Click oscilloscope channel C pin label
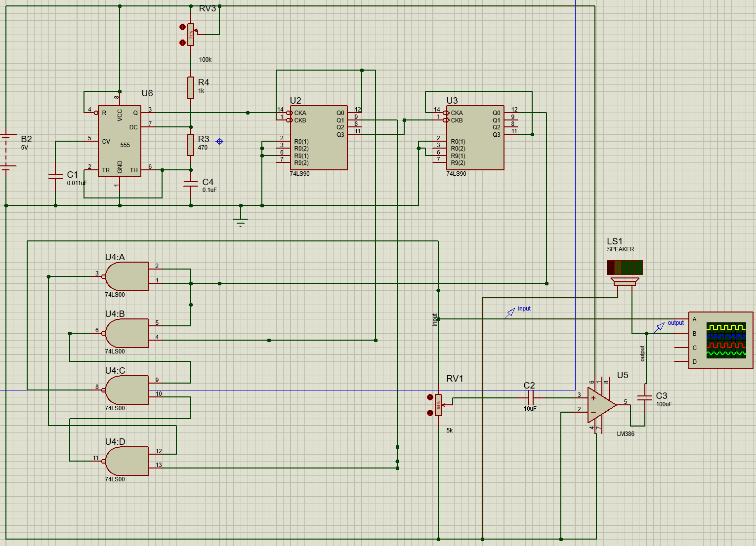The width and height of the screenshot is (756, 546). 694,348
